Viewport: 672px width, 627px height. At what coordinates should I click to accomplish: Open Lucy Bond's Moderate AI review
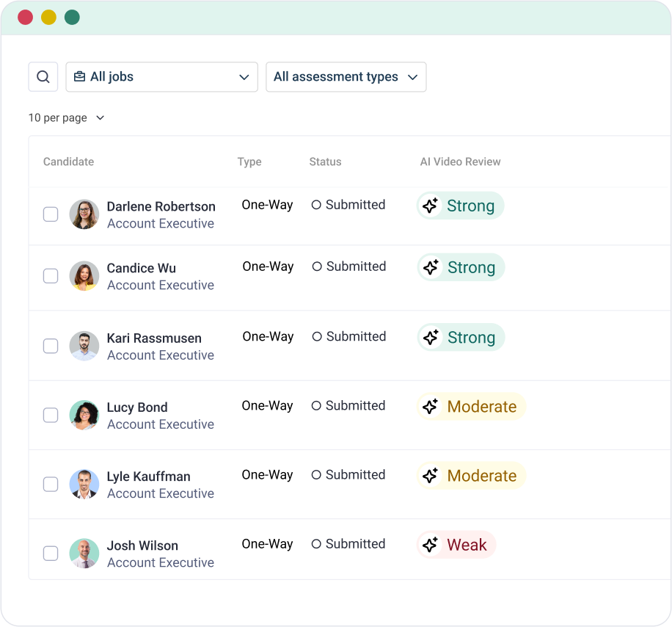click(472, 406)
